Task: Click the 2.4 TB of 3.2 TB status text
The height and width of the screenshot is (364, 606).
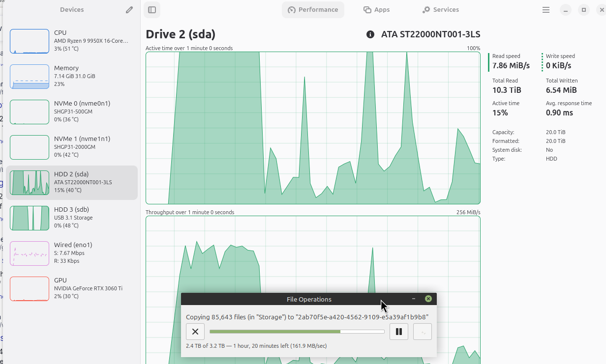Action: pyautogui.click(x=256, y=346)
